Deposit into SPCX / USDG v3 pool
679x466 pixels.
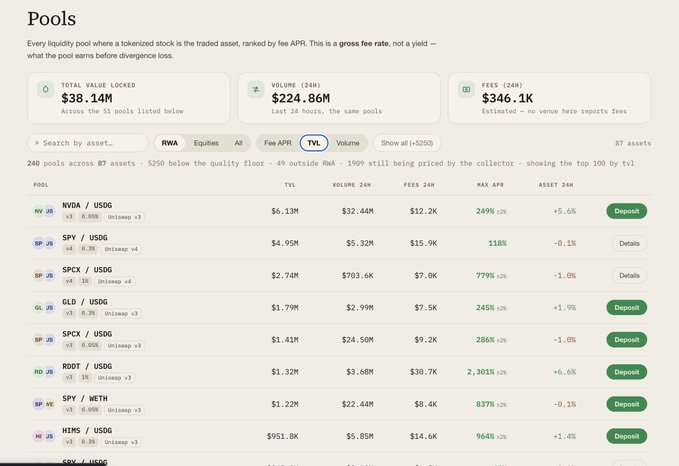pyautogui.click(x=627, y=340)
